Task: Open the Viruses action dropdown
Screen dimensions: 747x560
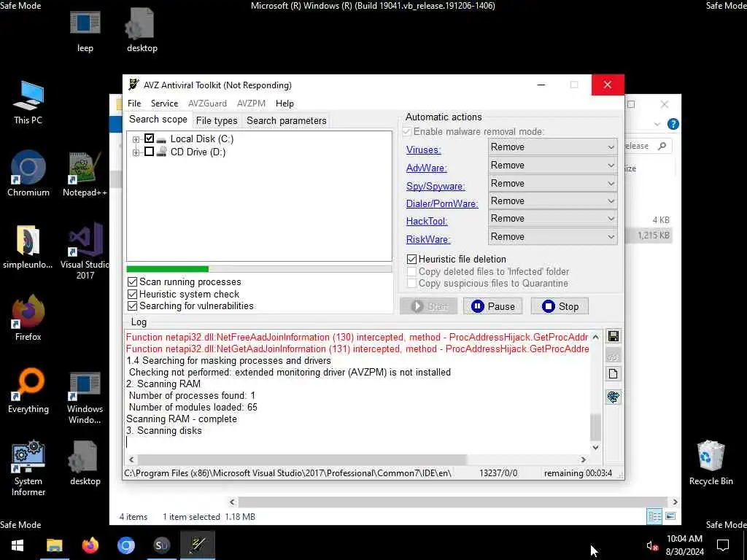Action: pos(553,147)
